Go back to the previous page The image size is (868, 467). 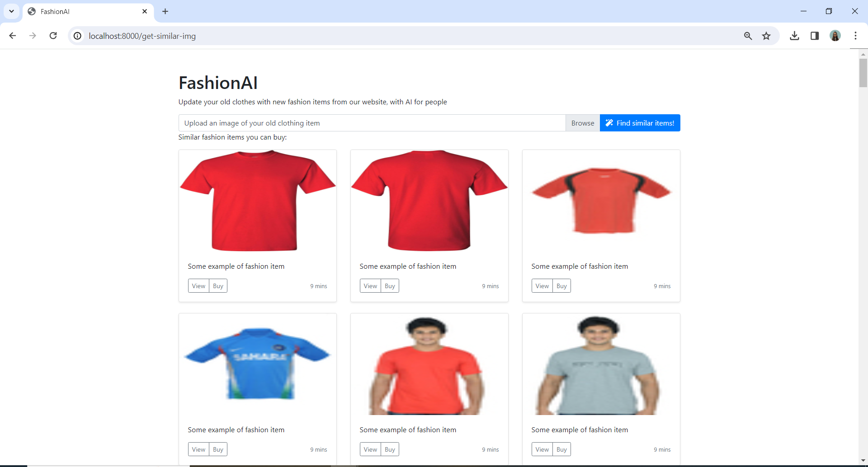(13, 36)
